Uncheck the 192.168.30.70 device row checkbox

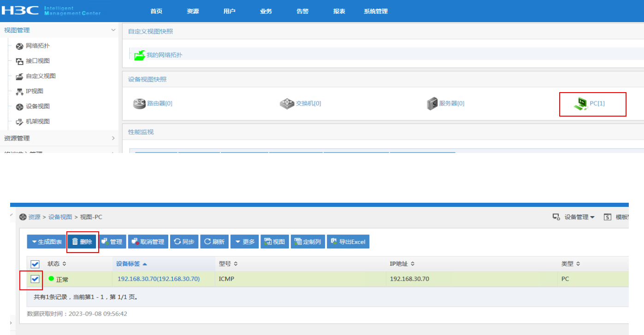coord(35,279)
